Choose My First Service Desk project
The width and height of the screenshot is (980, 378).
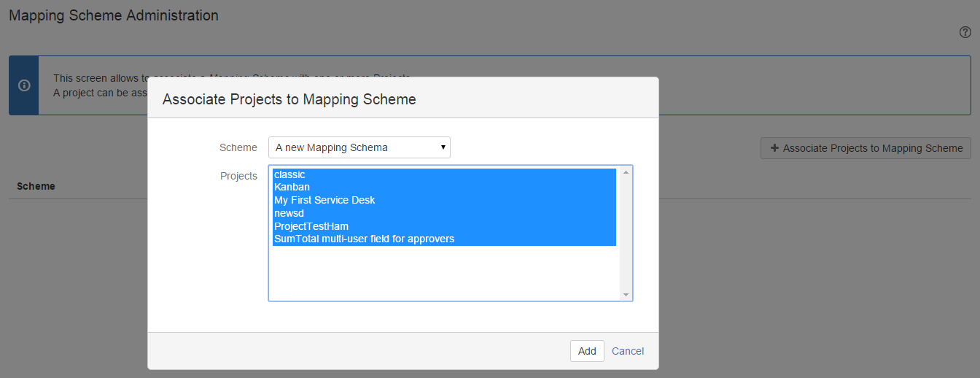[324, 200]
